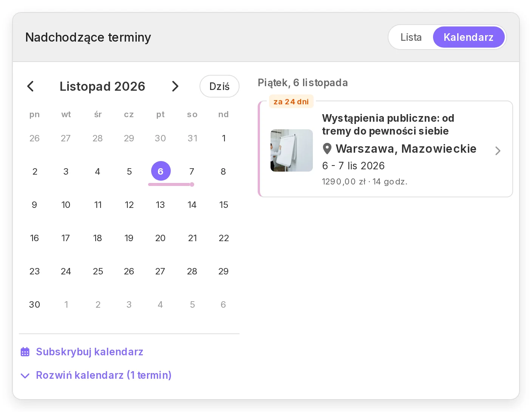
Task: Select day 9 of Listopad
Action: coord(34,205)
